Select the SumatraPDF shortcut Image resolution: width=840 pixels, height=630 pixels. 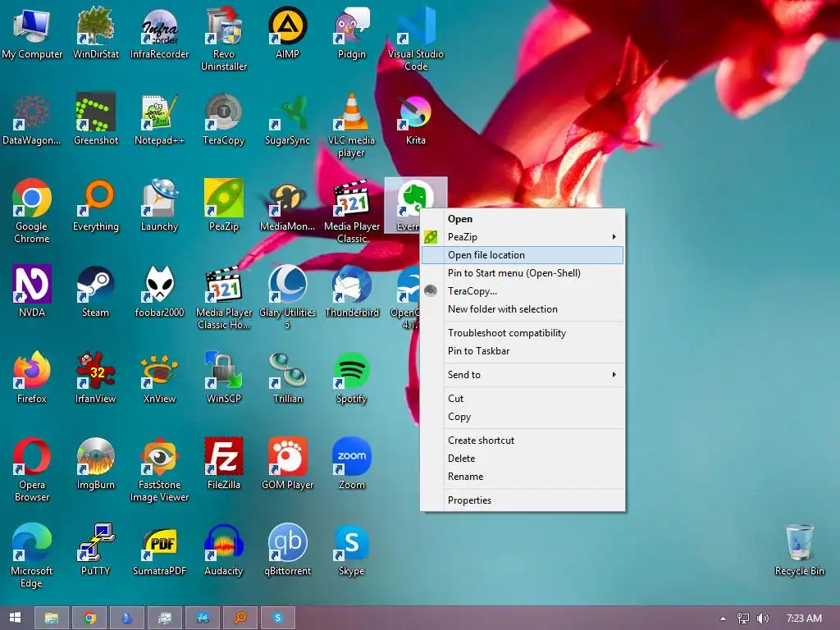159,550
